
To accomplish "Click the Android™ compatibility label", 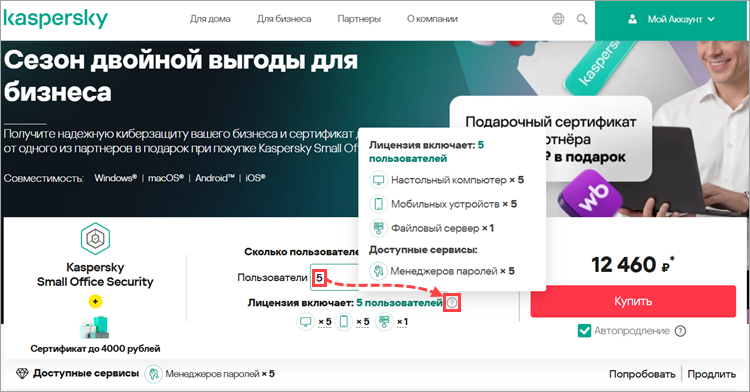I will click(x=214, y=178).
